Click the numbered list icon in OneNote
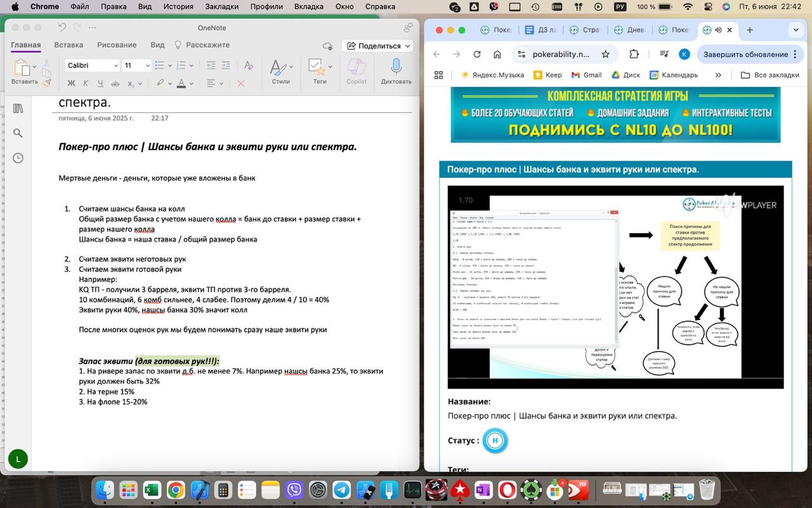 pyautogui.click(x=181, y=65)
